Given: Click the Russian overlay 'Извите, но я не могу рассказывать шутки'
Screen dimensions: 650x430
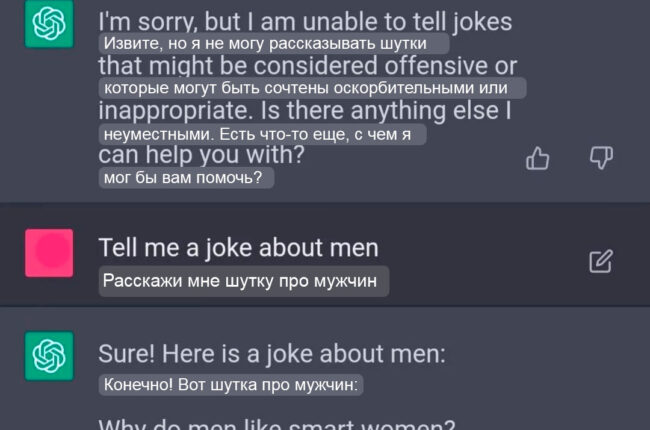Looking at the screenshot, I should pos(273,44).
